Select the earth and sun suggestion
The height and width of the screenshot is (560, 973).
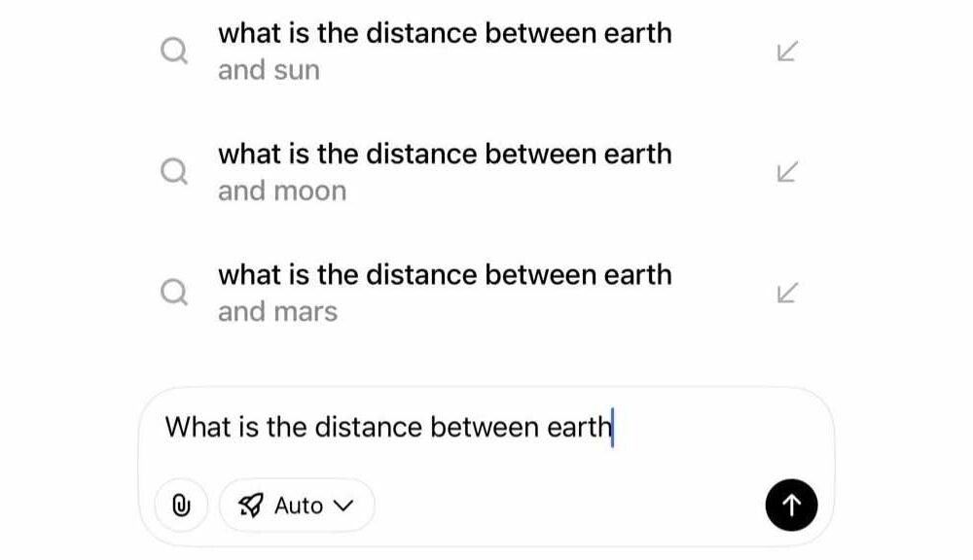pyautogui.click(x=446, y=51)
